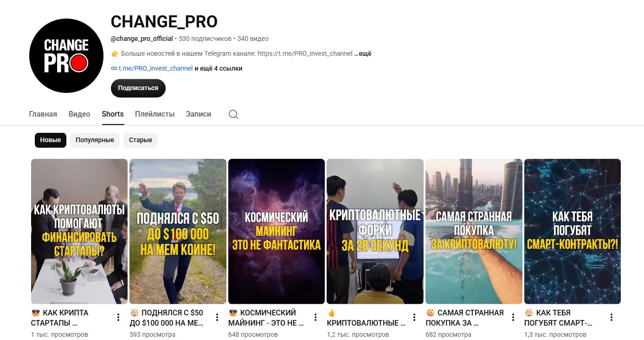Click the 340 видео count
644x340 pixels.
253,39
